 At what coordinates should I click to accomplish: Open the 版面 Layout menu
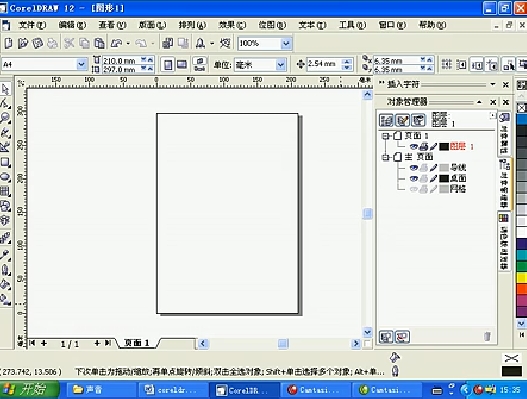pyautogui.click(x=153, y=25)
